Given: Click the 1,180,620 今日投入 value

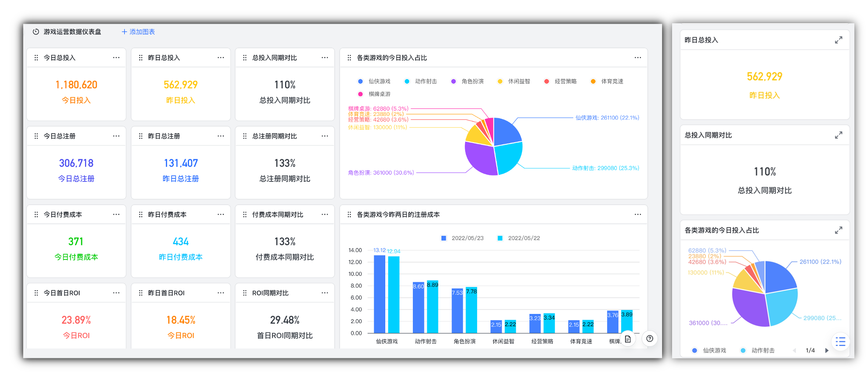Looking at the screenshot, I should click(76, 85).
